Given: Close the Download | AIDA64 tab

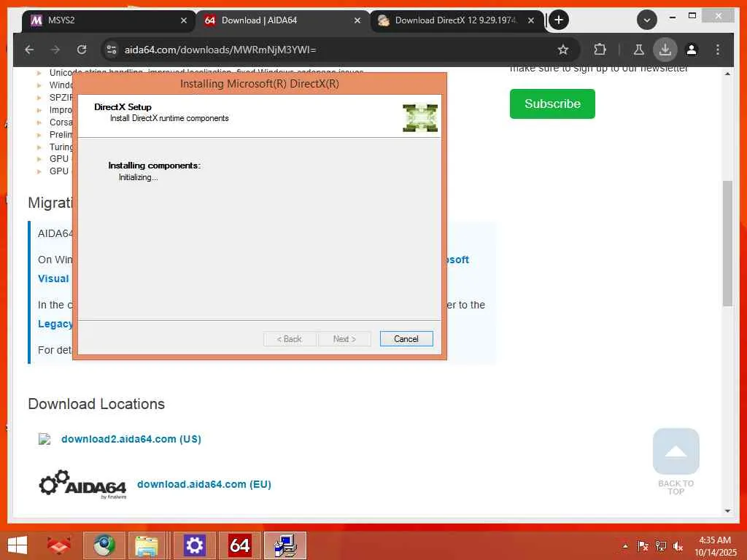Looking at the screenshot, I should 357,20.
